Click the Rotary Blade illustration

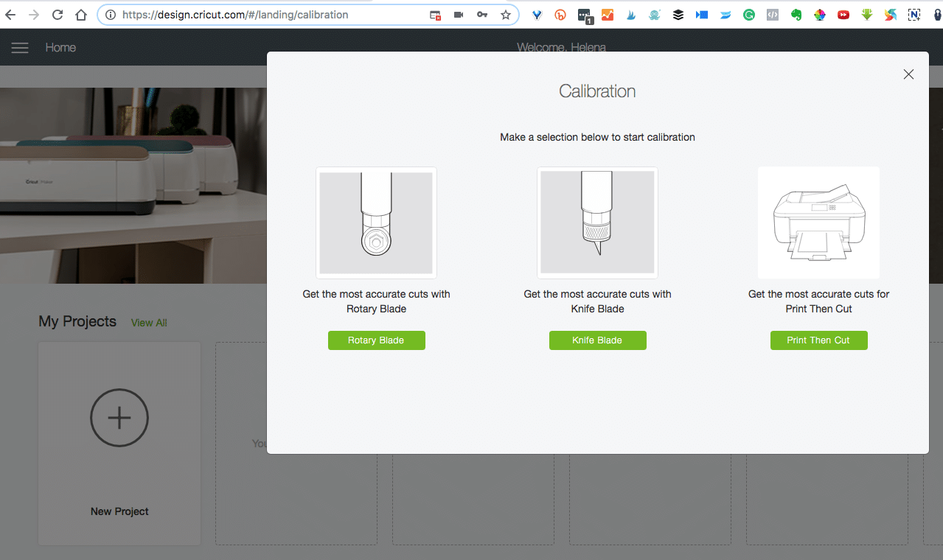(376, 223)
